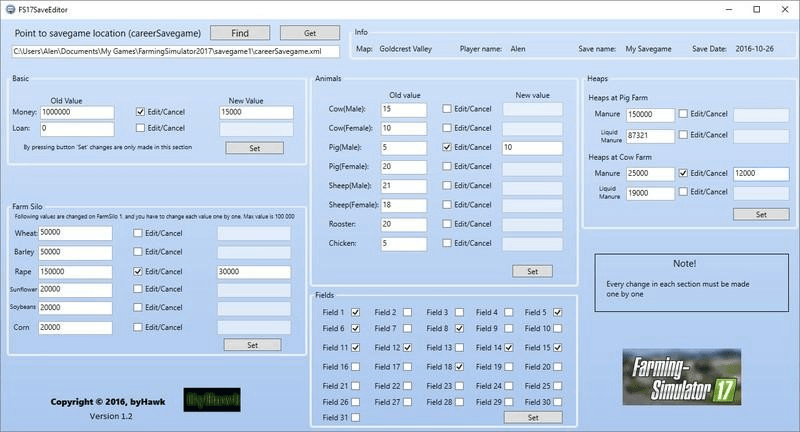Image resolution: width=800 pixels, height=432 pixels.
Task: Click the Money new value field
Action: (x=256, y=113)
